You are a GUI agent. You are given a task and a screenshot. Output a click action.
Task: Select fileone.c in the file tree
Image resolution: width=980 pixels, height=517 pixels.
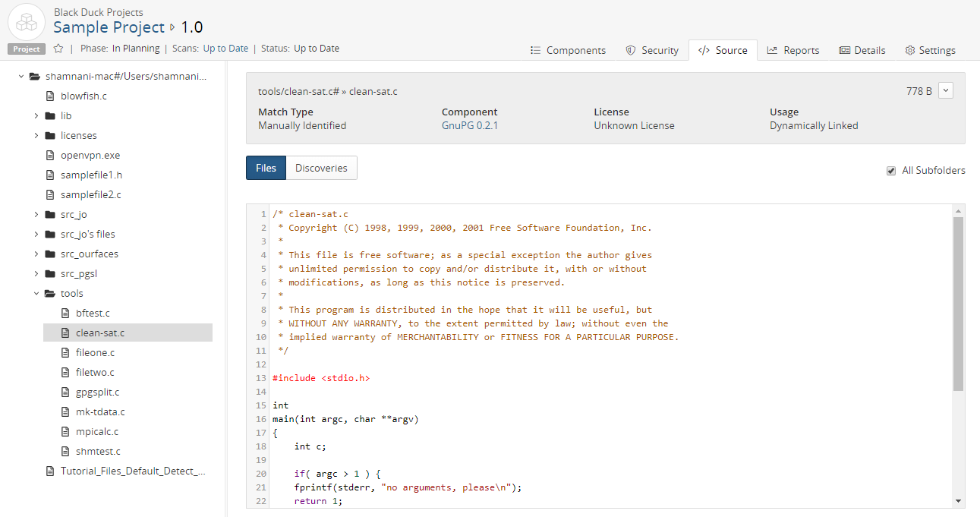[x=95, y=352]
